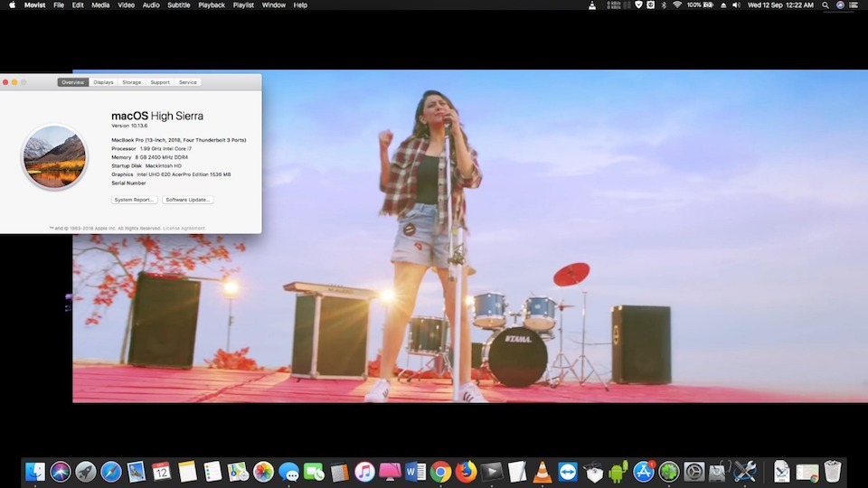This screenshot has width=868, height=488.
Task: Open Finder from the dock
Action: coord(35,472)
